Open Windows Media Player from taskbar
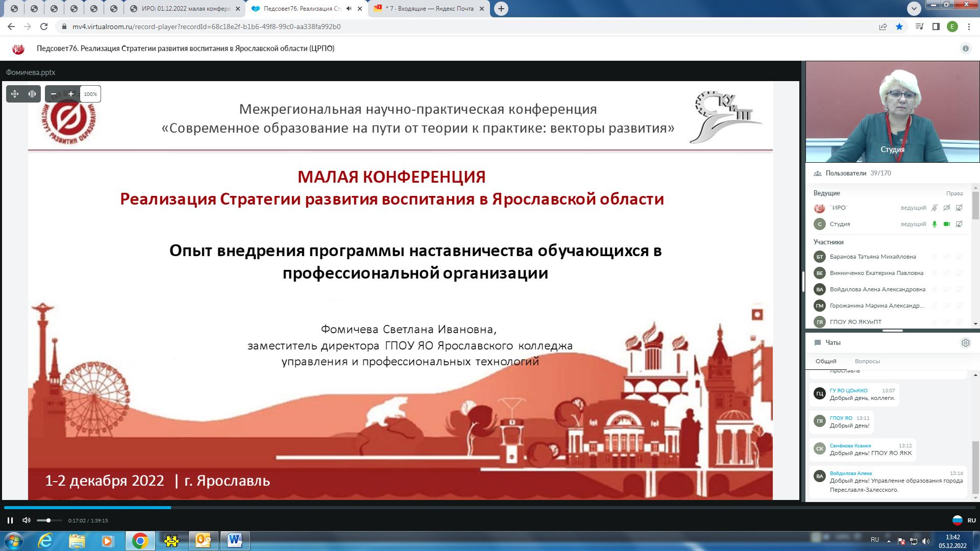 pyautogui.click(x=108, y=541)
